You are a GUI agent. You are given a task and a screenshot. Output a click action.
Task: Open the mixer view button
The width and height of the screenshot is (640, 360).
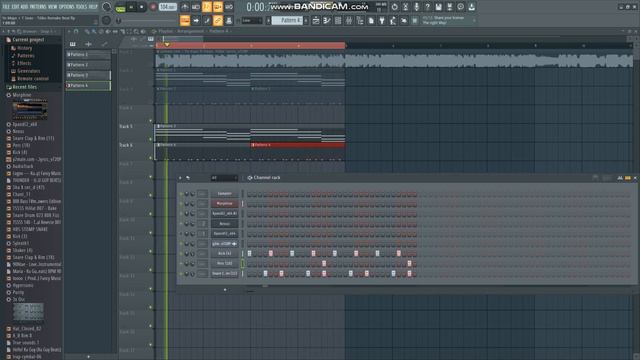(x=349, y=20)
